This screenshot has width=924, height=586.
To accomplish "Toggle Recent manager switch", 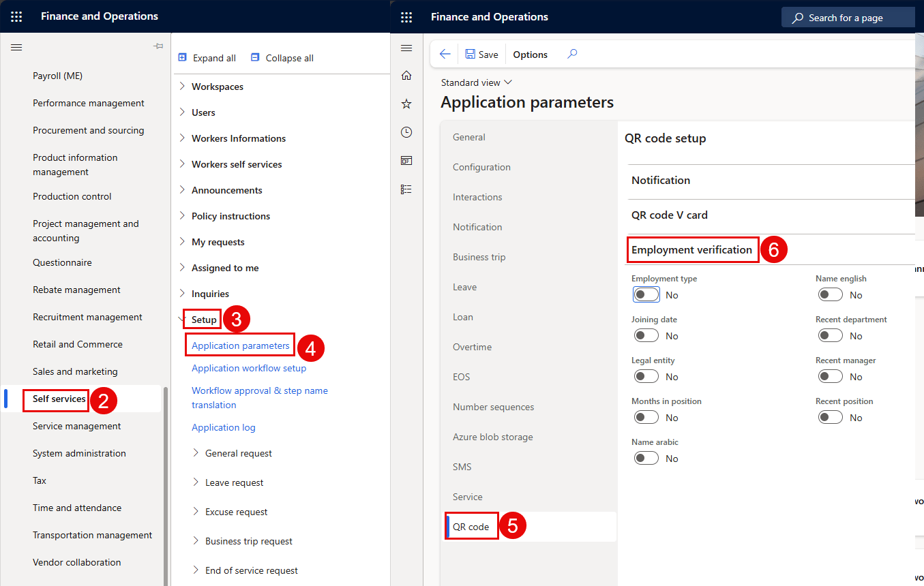I will click(831, 376).
